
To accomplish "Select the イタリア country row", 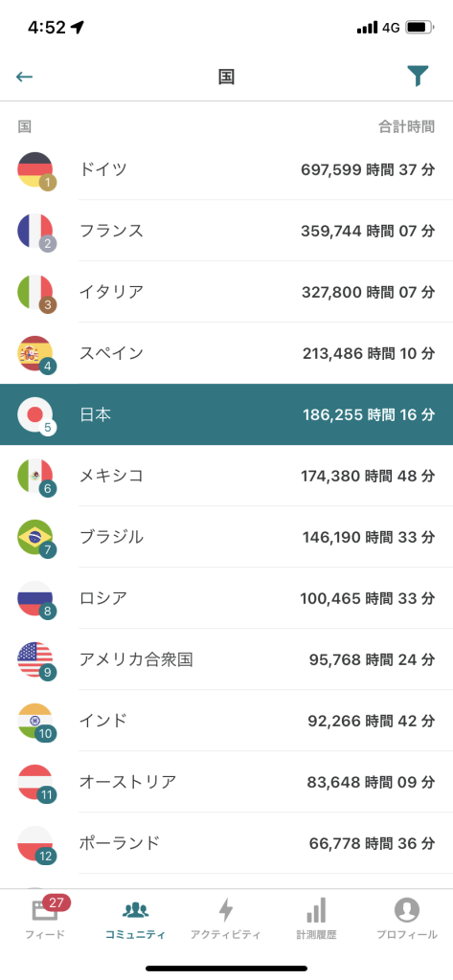I will [x=226, y=292].
